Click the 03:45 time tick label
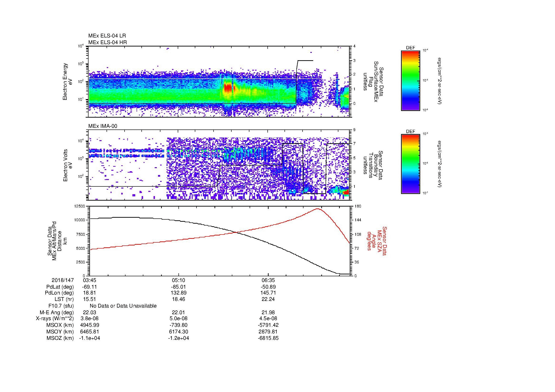Screen dimensions: 555x392 tap(89, 280)
